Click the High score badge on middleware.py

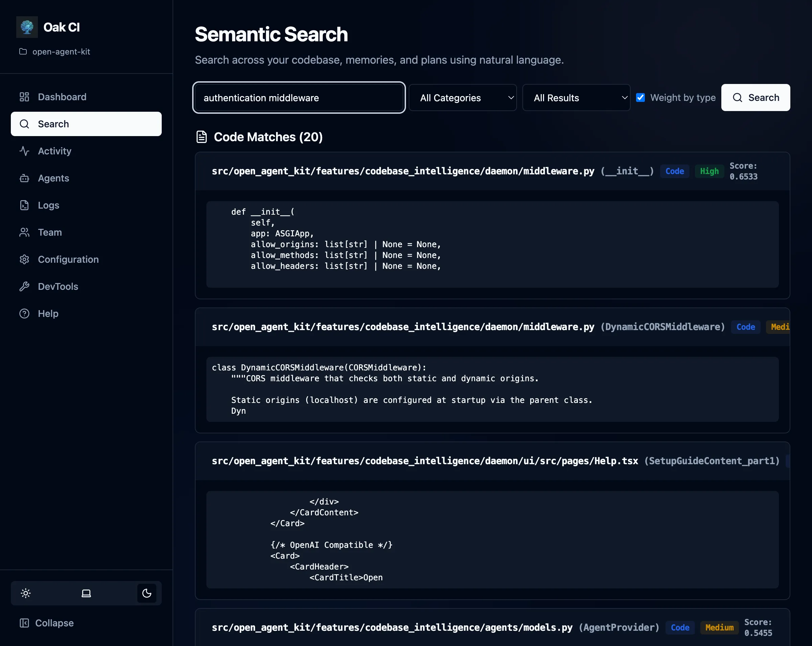(x=709, y=171)
